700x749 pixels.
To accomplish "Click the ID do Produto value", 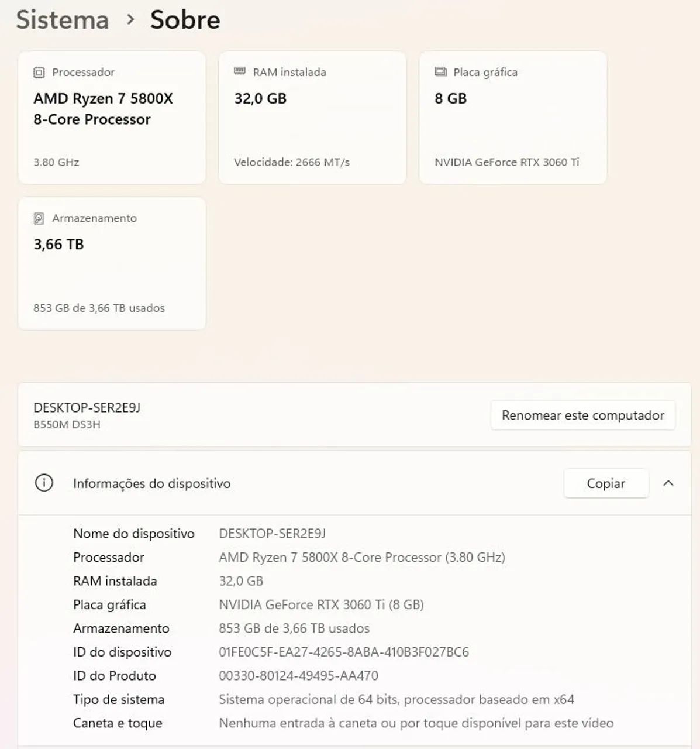I will coord(298,676).
